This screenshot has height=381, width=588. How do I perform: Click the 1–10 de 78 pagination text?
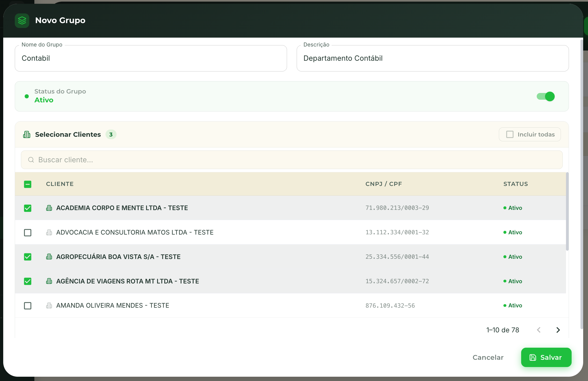tap(503, 330)
